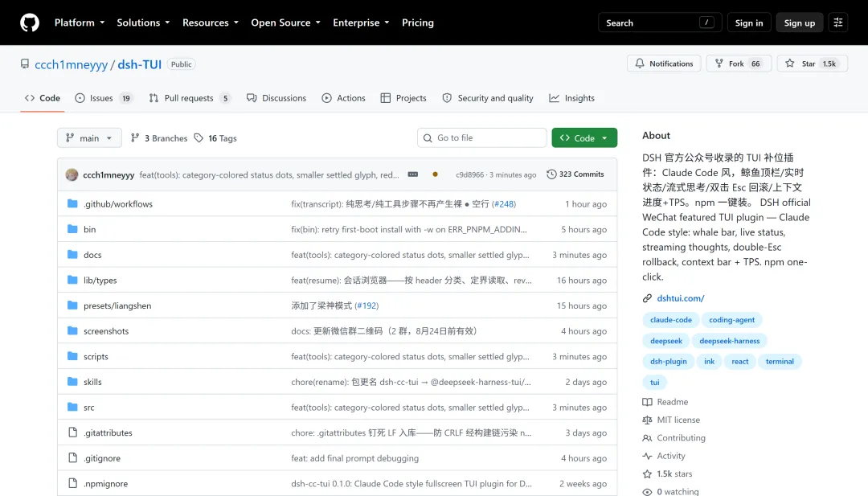Open the bin folder
This screenshot has width=868, height=496.
90,229
